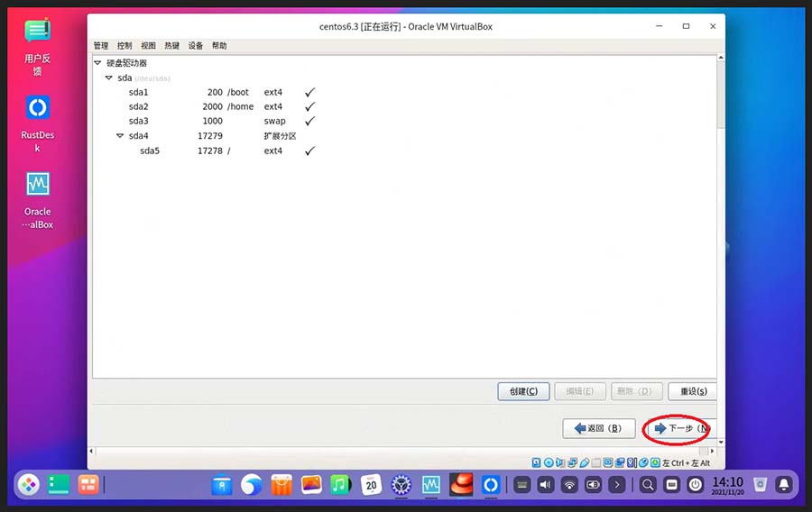
Task: Click the shared folders status icon
Action: click(x=596, y=462)
